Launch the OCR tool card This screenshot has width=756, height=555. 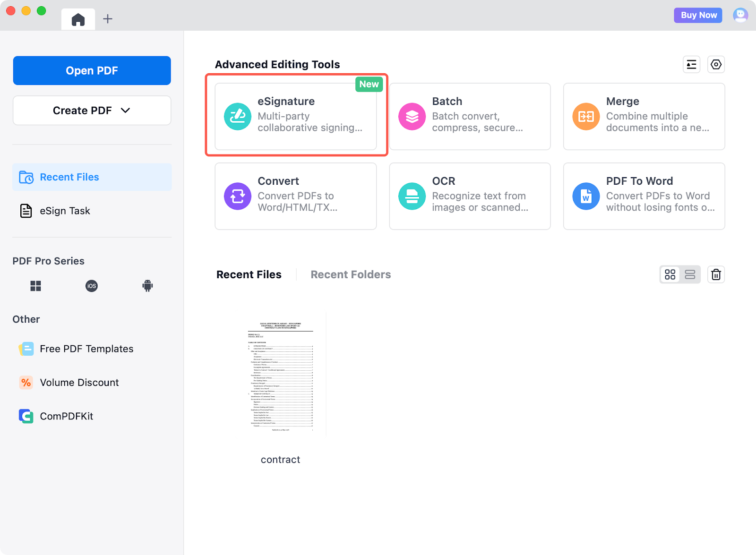470,196
